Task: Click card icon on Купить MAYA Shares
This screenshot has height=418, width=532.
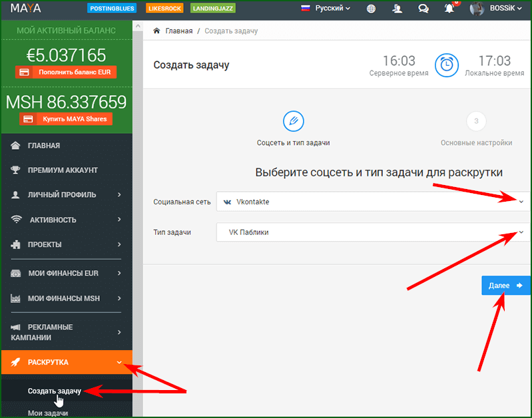Action: 28,119
